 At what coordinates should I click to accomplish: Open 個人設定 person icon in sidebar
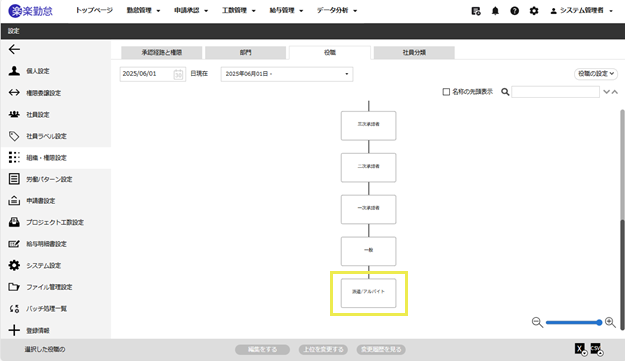point(14,71)
